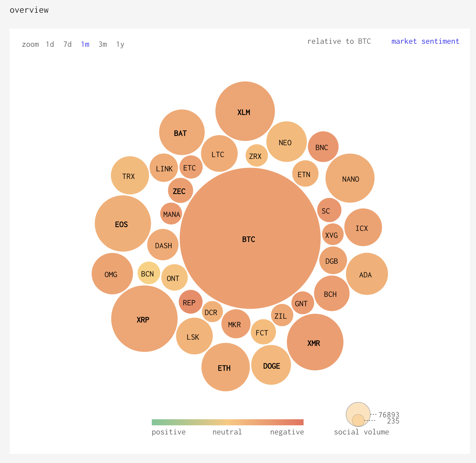The image size is (476, 463).
Task: Switch to market sentiment view
Action: click(425, 41)
